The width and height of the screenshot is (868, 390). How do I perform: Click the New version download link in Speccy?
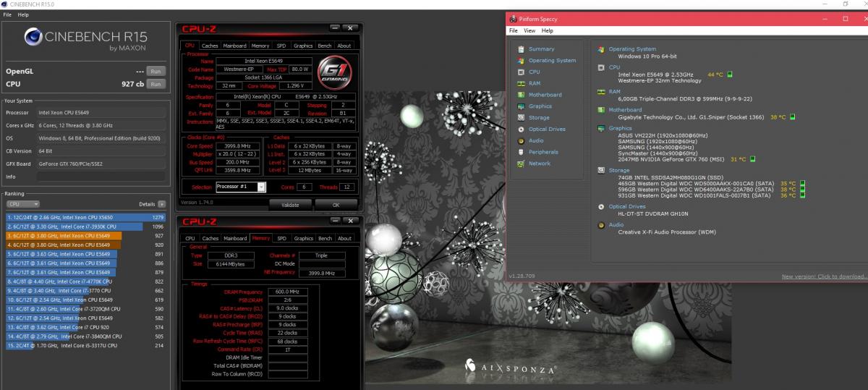click(823, 276)
